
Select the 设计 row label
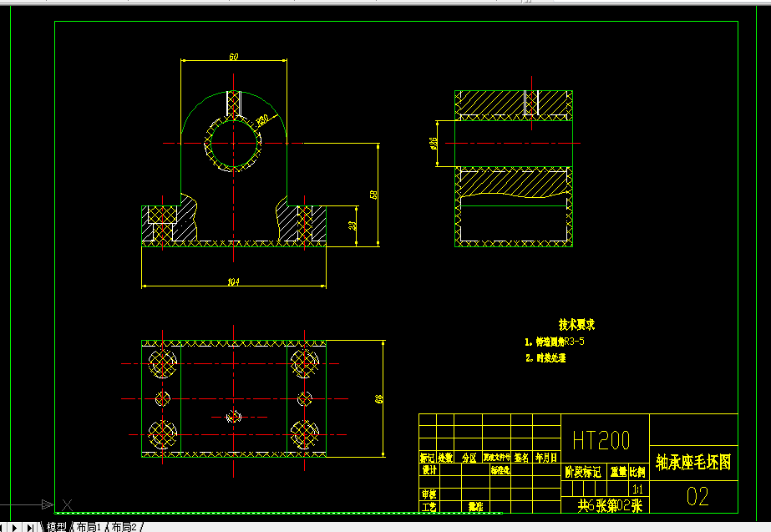(x=429, y=470)
